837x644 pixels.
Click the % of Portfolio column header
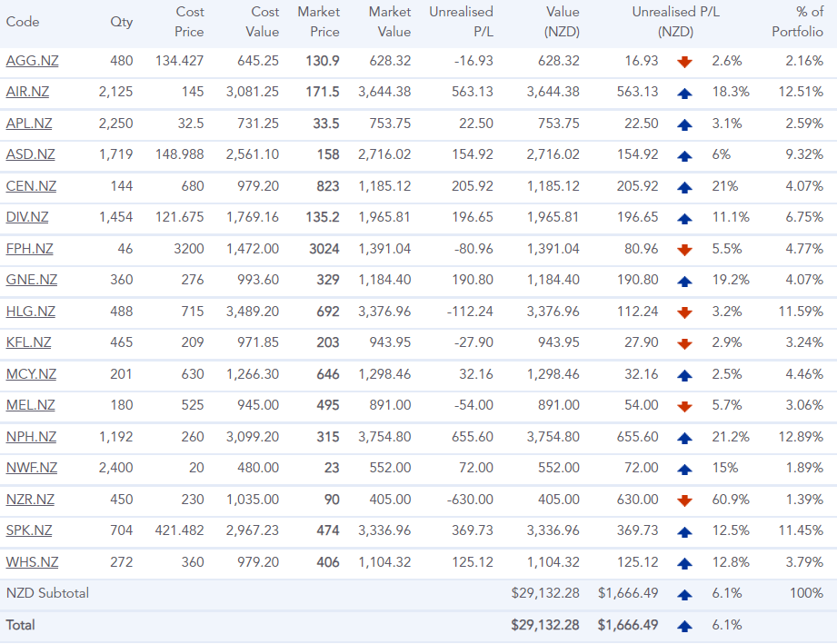(x=798, y=22)
